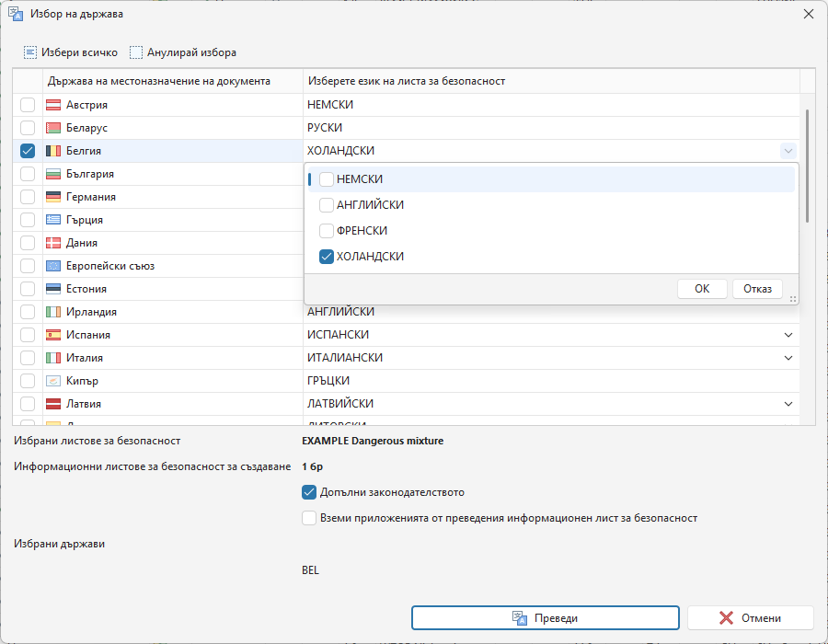The image size is (828, 644).
Task: Enable Вземи приложенията от преведения checkbox
Action: click(x=309, y=518)
